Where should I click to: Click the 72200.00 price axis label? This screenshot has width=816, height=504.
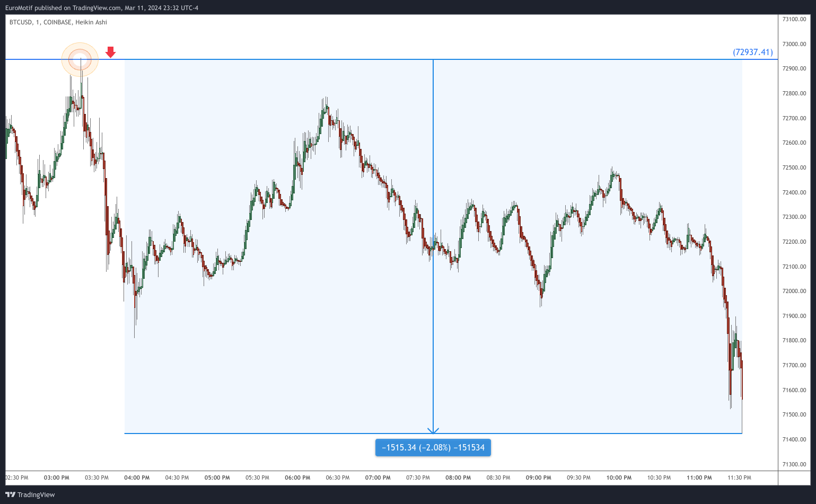pos(794,242)
